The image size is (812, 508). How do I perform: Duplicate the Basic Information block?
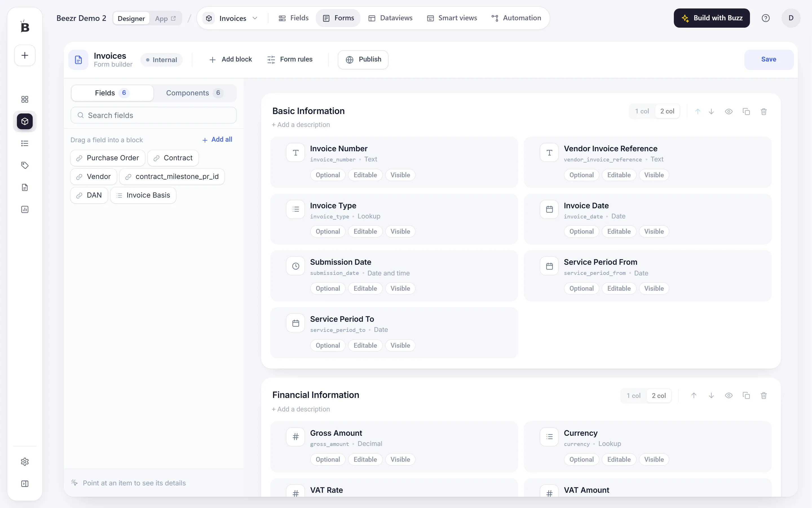[x=746, y=111]
